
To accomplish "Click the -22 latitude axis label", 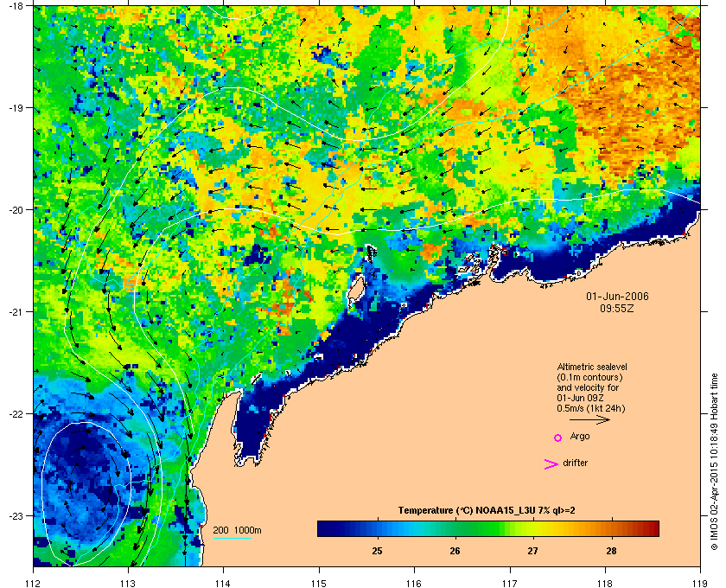I will pyautogui.click(x=16, y=413).
